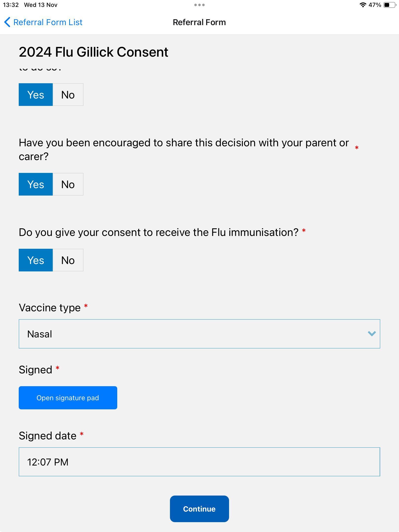Tap the Signed date time field
Screen dimensions: 399x532
point(199,462)
